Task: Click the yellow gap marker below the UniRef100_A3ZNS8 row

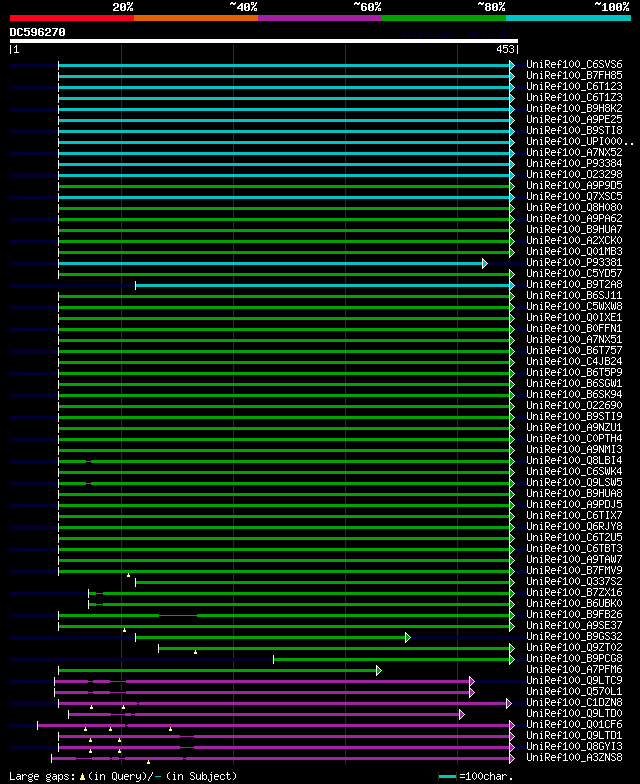Action: [148, 762]
